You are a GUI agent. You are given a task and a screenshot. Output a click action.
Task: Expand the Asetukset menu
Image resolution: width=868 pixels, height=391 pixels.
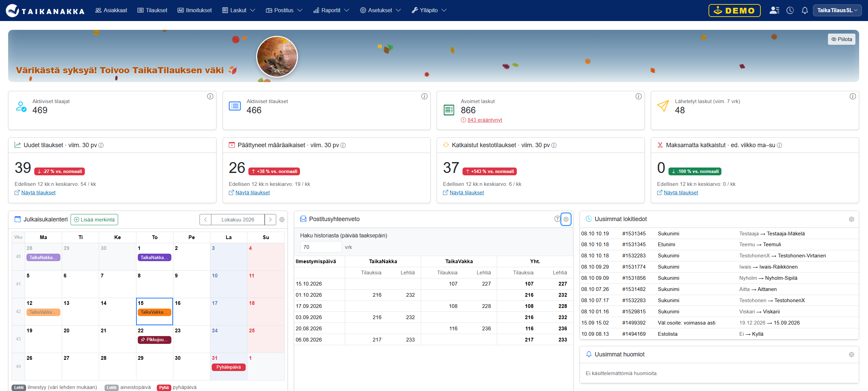click(380, 11)
